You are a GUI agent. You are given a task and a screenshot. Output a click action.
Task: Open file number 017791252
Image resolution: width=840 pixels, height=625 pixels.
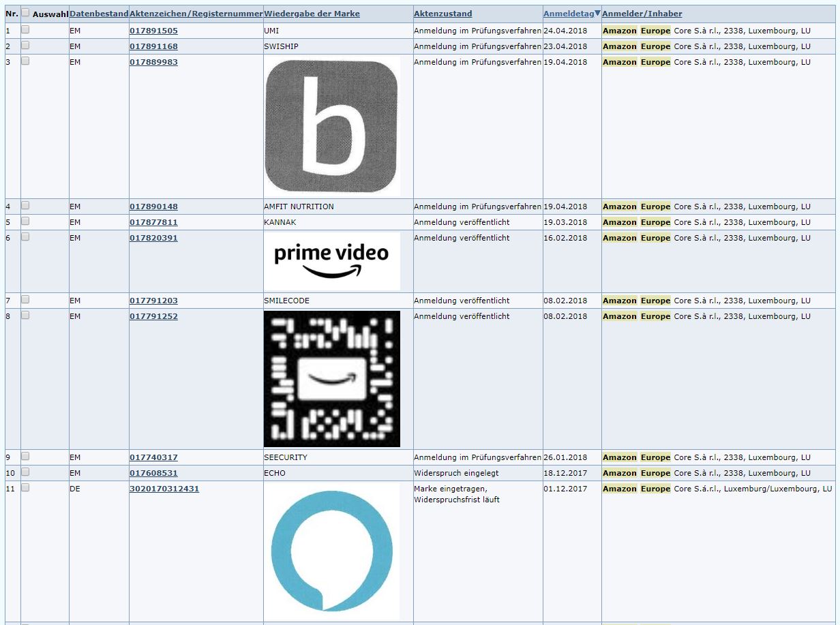point(153,316)
